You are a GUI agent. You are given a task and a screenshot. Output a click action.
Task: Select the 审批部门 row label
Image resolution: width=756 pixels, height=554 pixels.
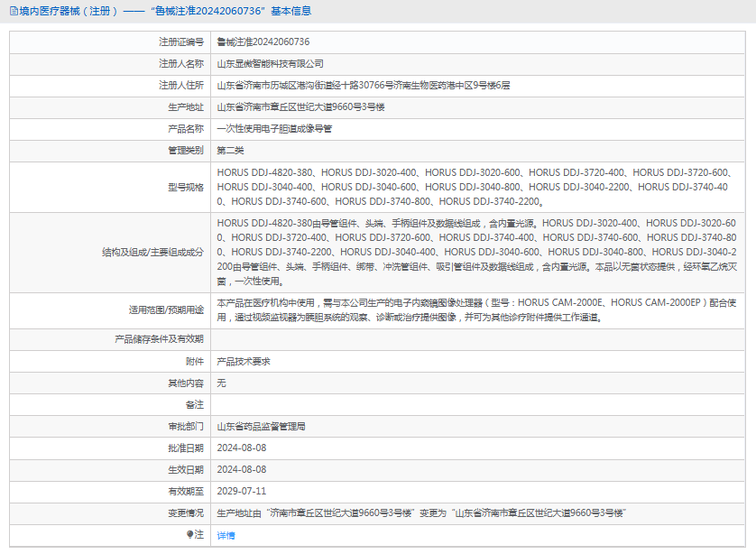coord(186,427)
